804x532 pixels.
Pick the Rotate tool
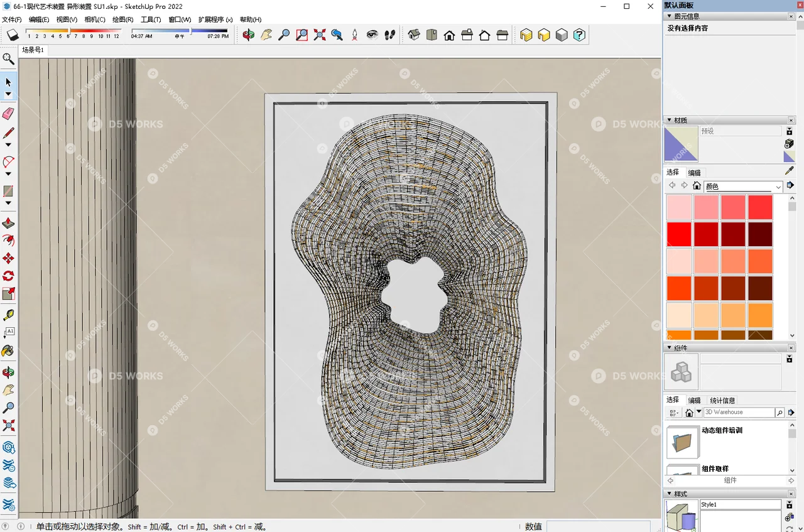click(x=8, y=276)
